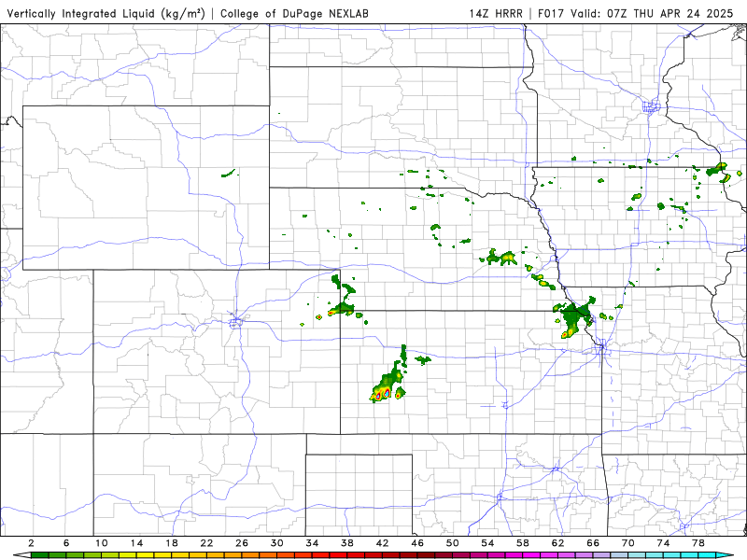Click the "42" label below the map
Image resolution: width=747 pixels, height=560 pixels.
coord(383,543)
